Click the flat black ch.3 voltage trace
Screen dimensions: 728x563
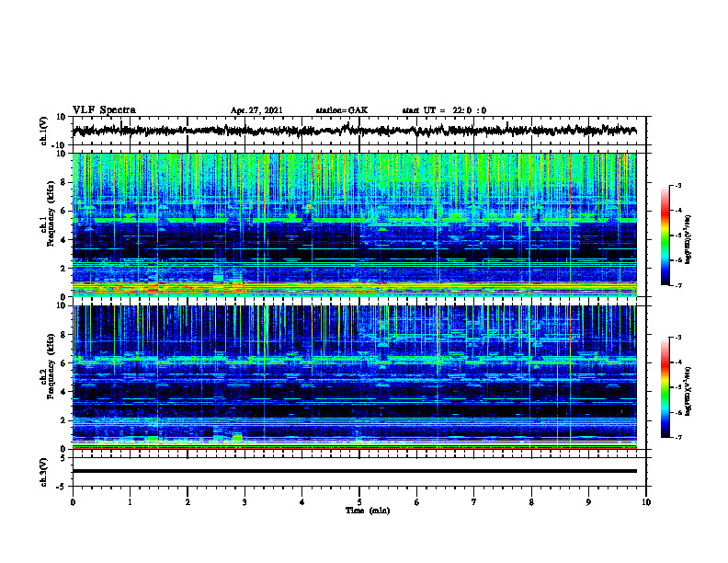354,471
